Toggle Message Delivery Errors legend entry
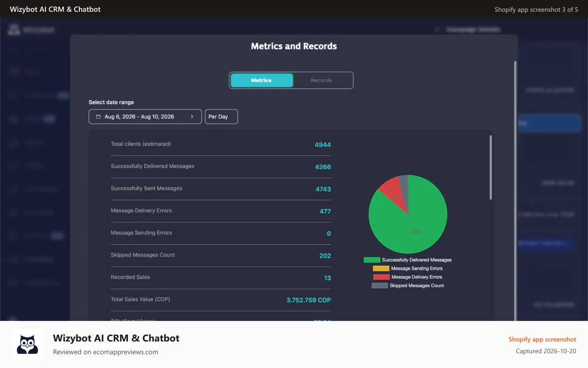588x368 pixels. pyautogui.click(x=408, y=277)
